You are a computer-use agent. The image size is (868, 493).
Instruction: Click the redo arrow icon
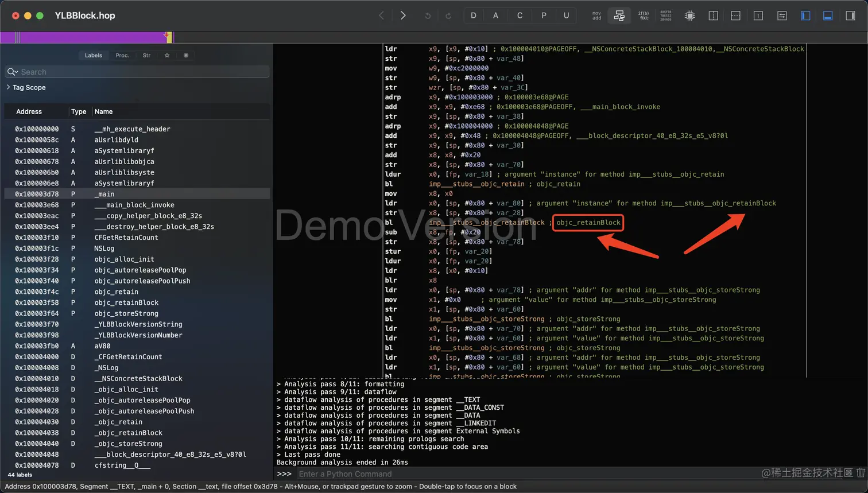click(x=448, y=16)
